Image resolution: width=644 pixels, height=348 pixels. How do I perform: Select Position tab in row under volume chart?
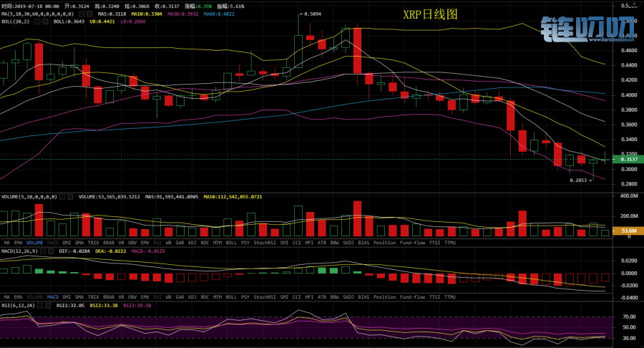click(x=384, y=243)
